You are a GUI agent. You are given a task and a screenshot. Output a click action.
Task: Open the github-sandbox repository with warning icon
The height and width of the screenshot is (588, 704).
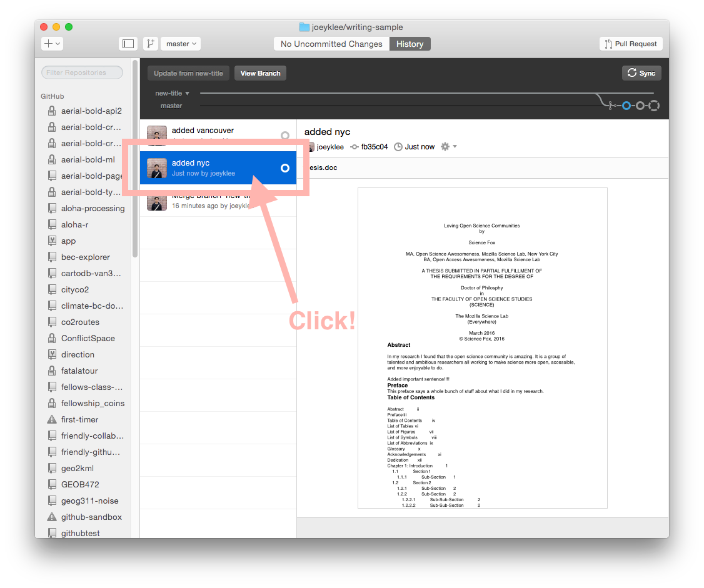coord(85,517)
